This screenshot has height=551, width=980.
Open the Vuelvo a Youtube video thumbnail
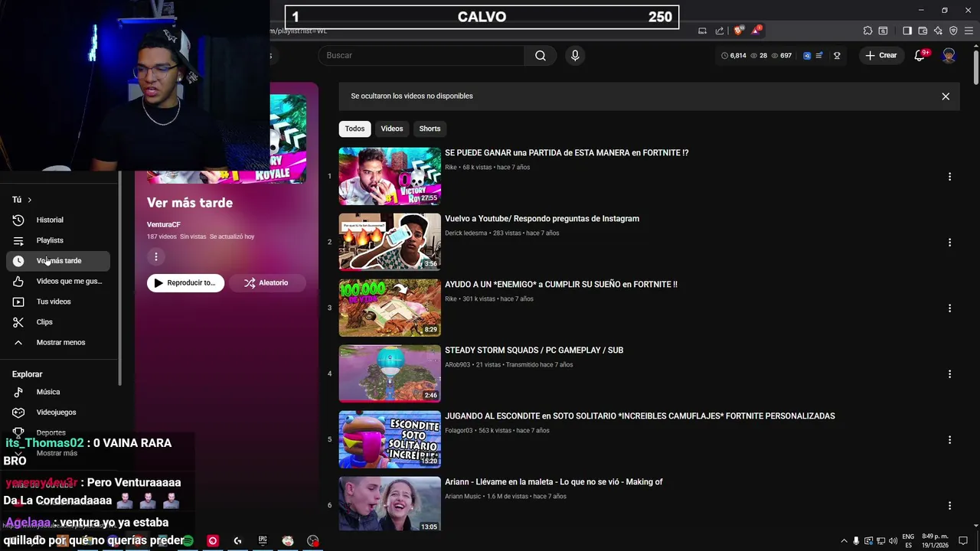coord(390,242)
